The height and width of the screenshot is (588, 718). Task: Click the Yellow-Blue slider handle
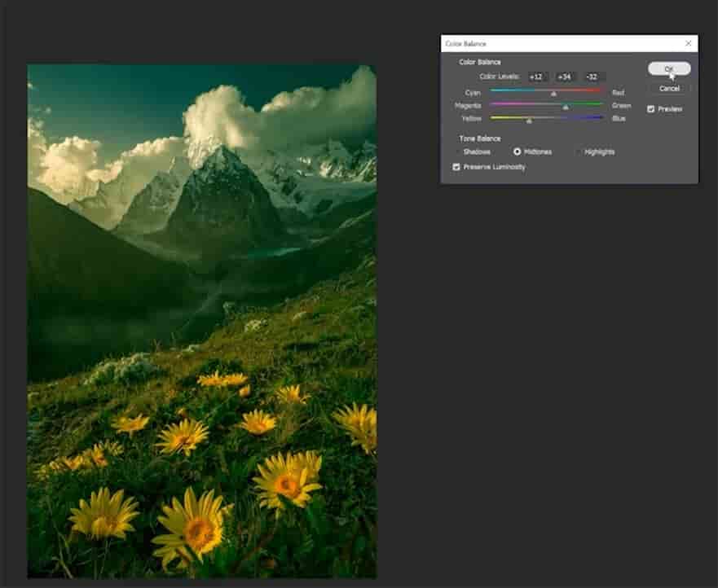(x=529, y=120)
